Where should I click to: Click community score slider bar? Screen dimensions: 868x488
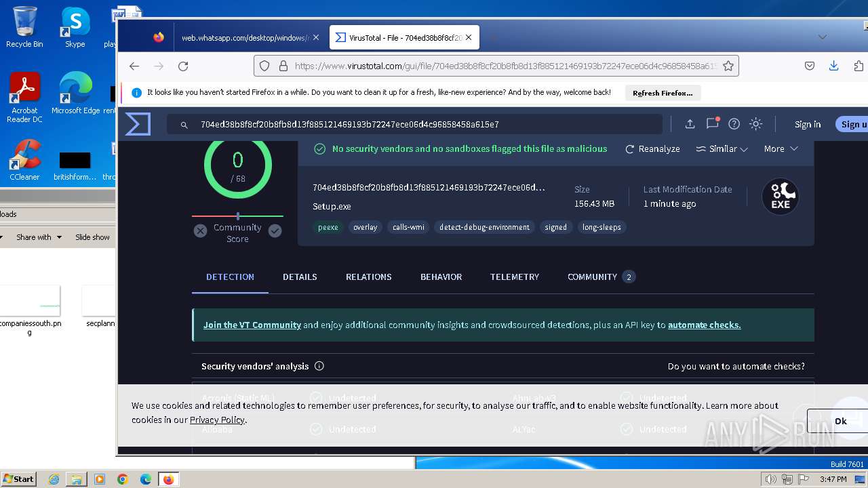tap(237, 216)
